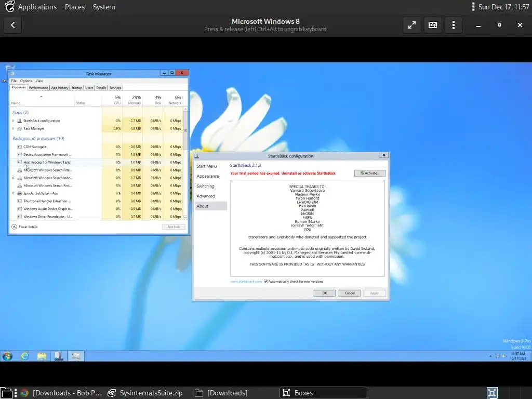This screenshot has height=399, width=532.
Task: Open Task Manager File menu
Action: click(14, 81)
